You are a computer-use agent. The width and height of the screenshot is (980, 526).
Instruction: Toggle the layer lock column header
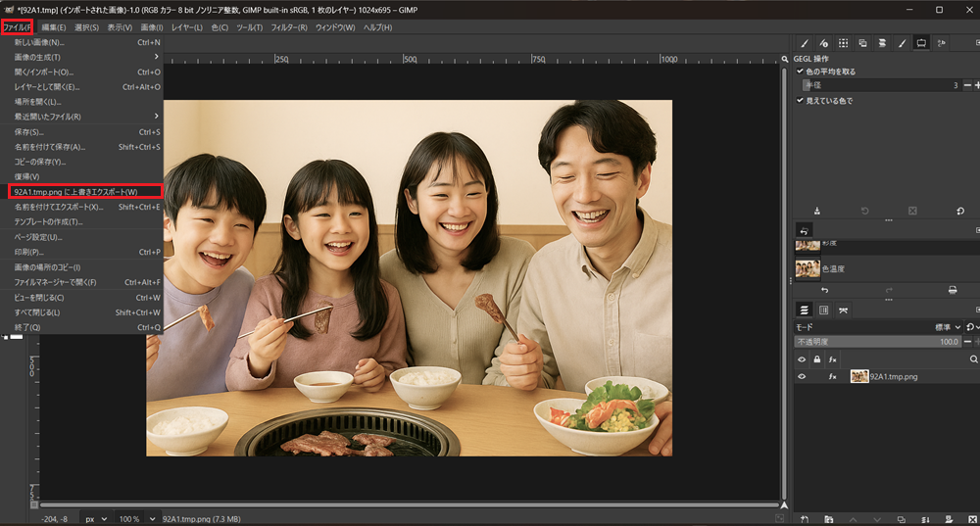[x=817, y=359]
